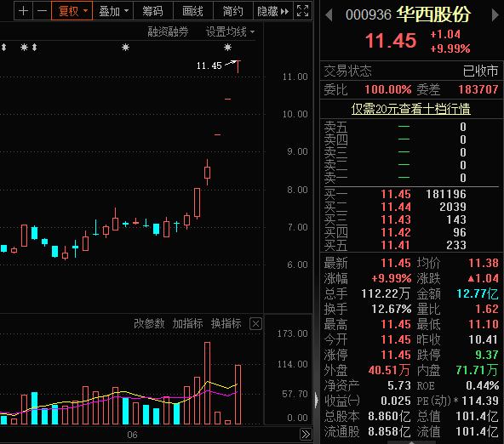Click 改参数 for the volume indicator

(x=149, y=323)
